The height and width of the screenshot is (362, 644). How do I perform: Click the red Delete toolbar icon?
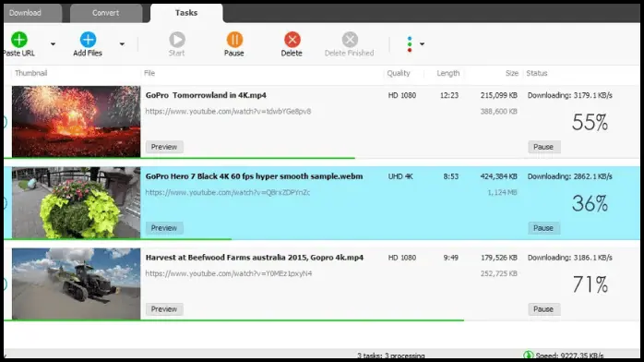click(292, 40)
